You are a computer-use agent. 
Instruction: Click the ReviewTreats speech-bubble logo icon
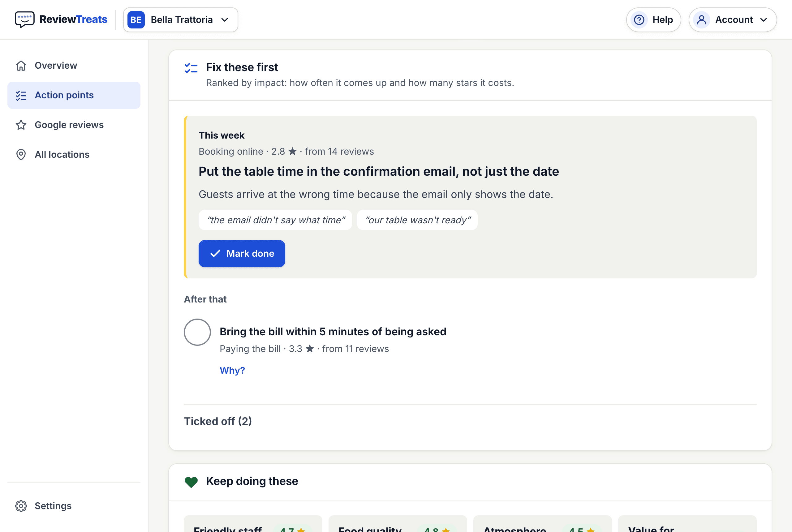(24, 19)
